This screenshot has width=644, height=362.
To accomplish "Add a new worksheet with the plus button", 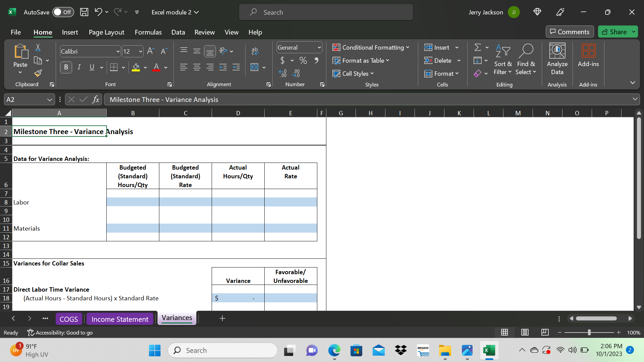I will coord(222,318).
